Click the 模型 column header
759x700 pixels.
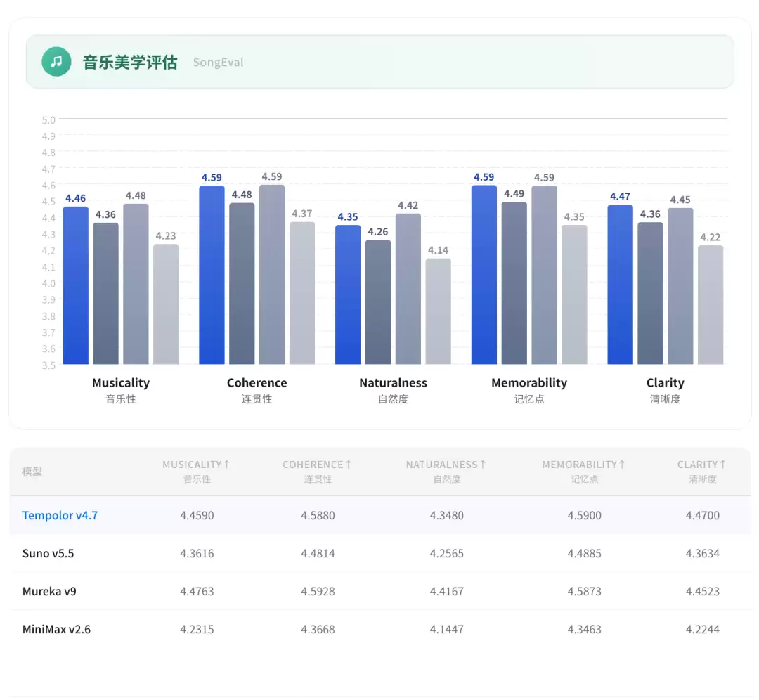[32, 471]
